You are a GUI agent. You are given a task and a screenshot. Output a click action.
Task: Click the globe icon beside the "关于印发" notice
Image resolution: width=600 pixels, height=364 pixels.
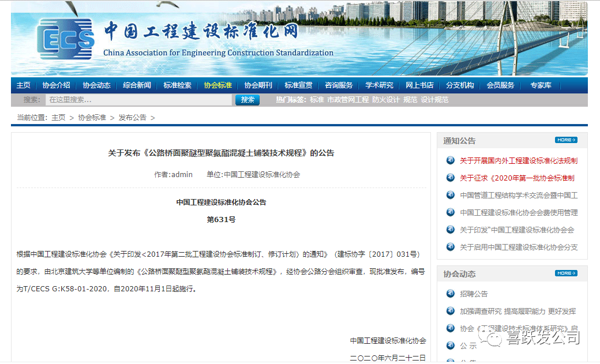coord(451,230)
